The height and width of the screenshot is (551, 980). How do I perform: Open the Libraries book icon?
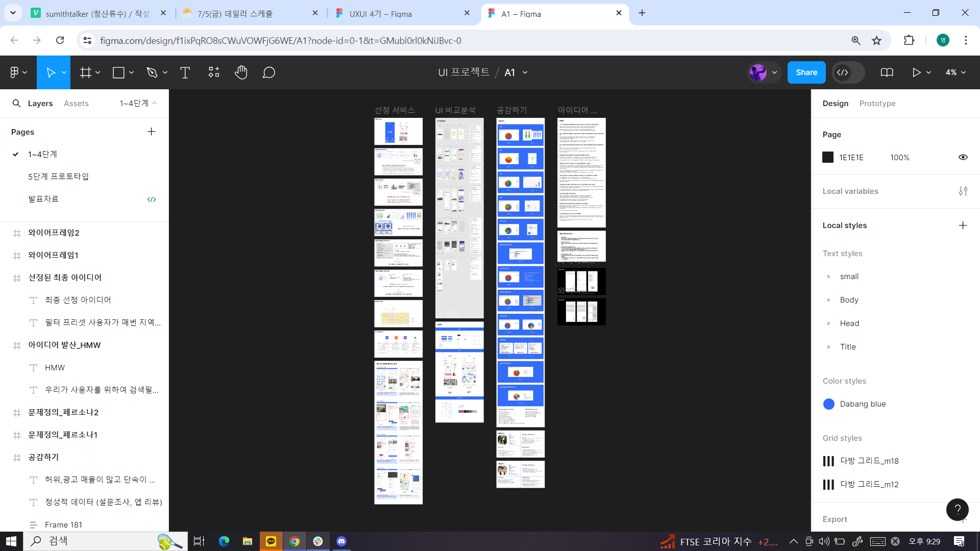(887, 72)
